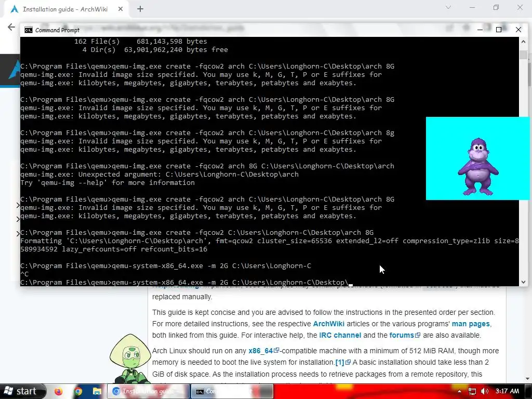Open a new browser tab

point(140,9)
